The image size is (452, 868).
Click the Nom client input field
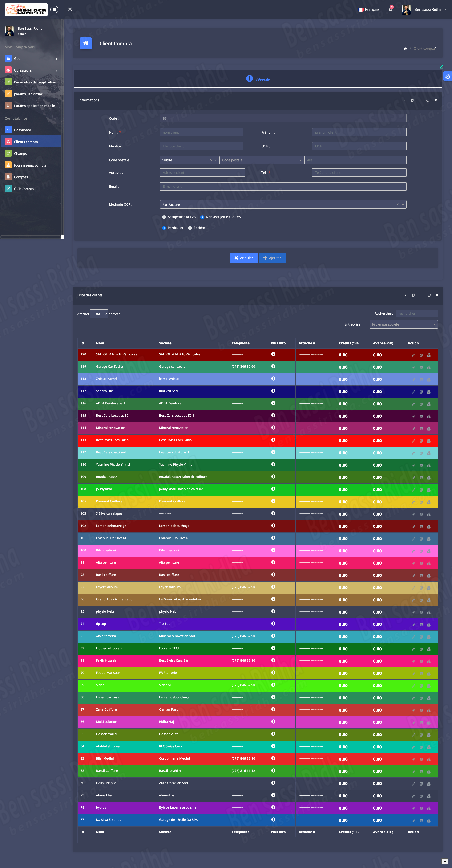tap(202, 132)
